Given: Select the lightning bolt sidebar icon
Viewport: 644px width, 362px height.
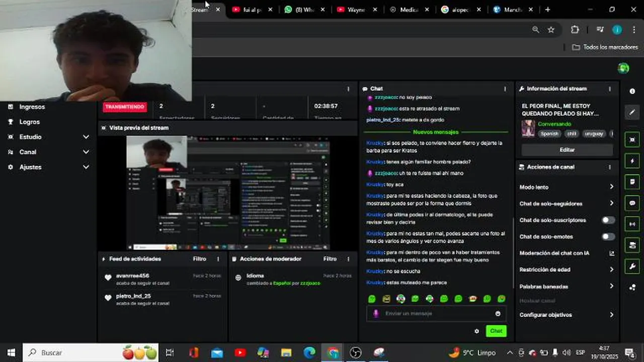Looking at the screenshot, I should click(632, 161).
